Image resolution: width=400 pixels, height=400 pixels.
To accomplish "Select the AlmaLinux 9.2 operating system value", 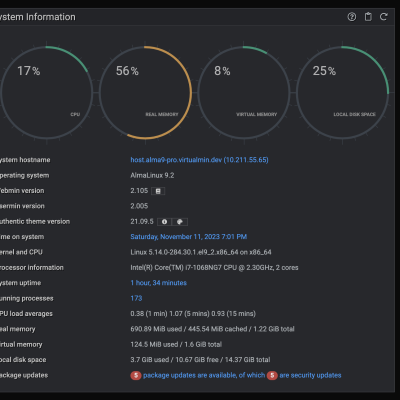I will (x=152, y=175).
